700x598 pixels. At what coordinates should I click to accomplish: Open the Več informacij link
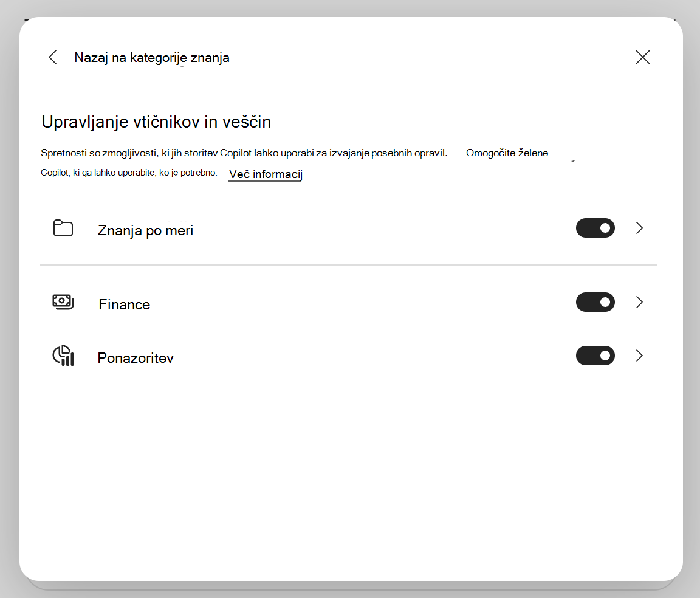(266, 174)
